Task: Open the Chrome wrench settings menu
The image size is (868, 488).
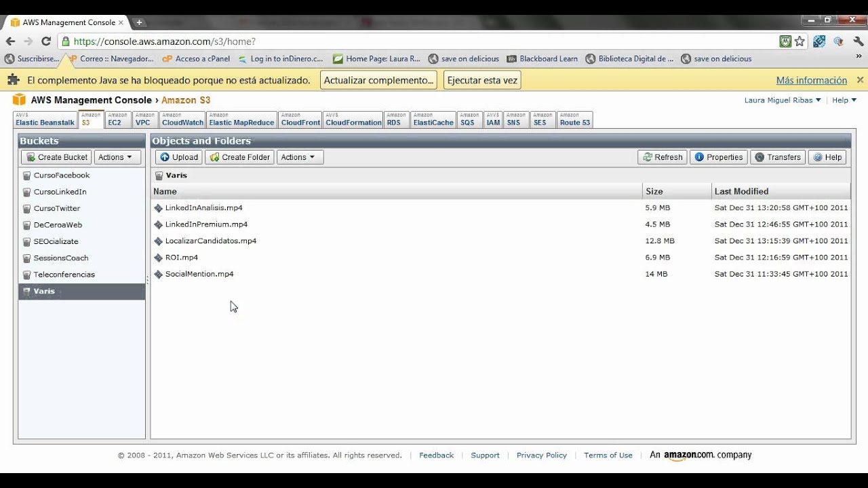Action: point(858,41)
